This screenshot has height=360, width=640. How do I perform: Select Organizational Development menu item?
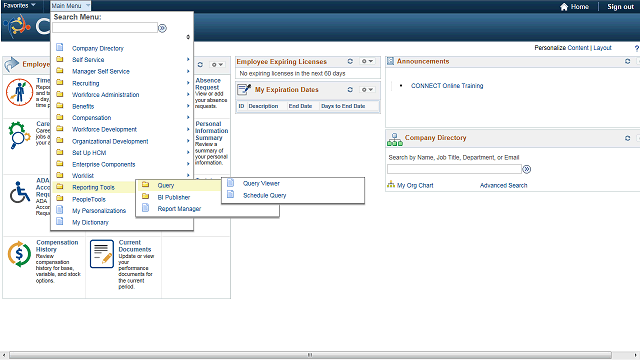click(x=110, y=141)
